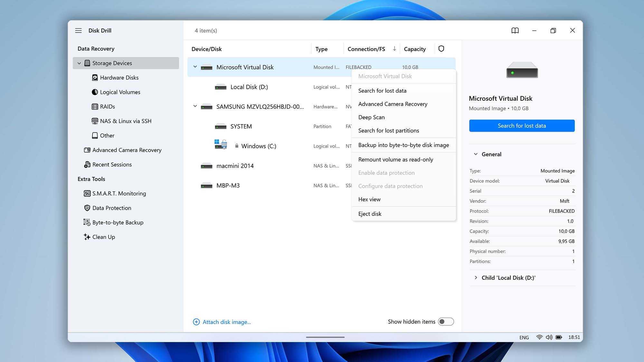This screenshot has width=644, height=362.
Task: Click the large drive image in details panel
Action: tap(522, 70)
